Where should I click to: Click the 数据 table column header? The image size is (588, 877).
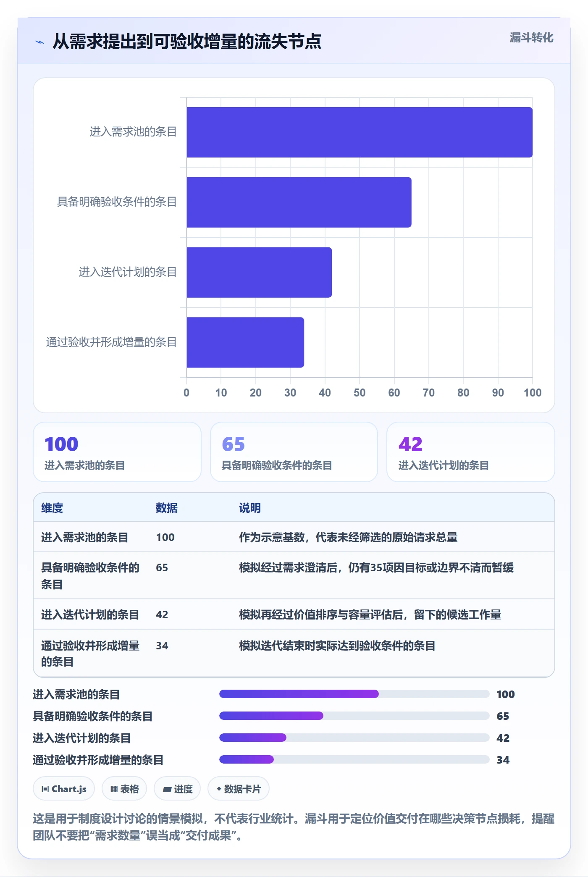pyautogui.click(x=167, y=508)
